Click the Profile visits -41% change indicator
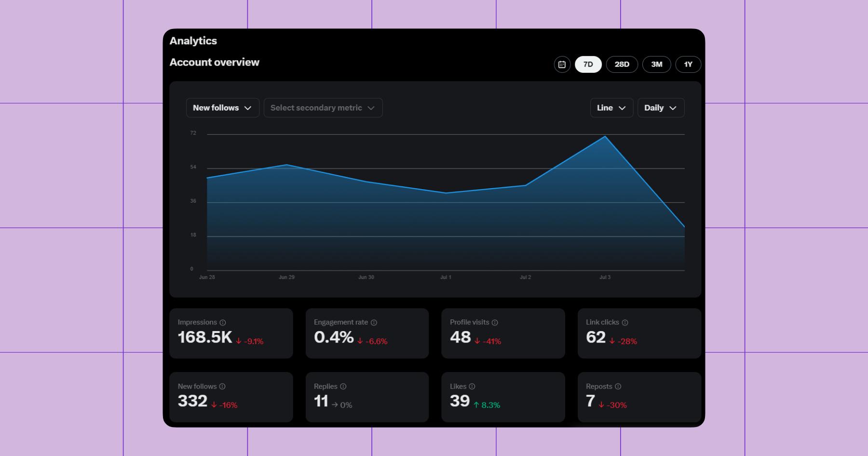 point(488,342)
